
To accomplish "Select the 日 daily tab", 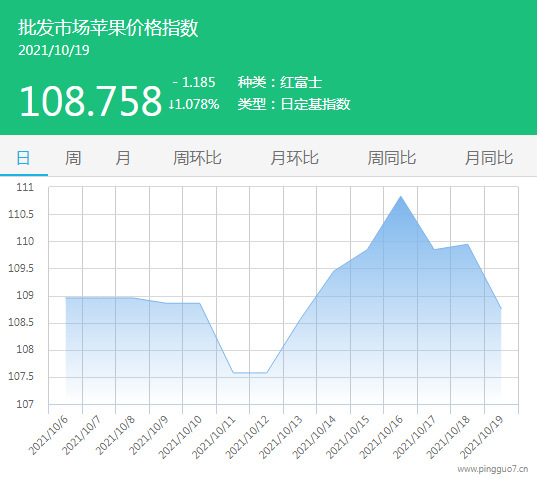I will (23, 158).
